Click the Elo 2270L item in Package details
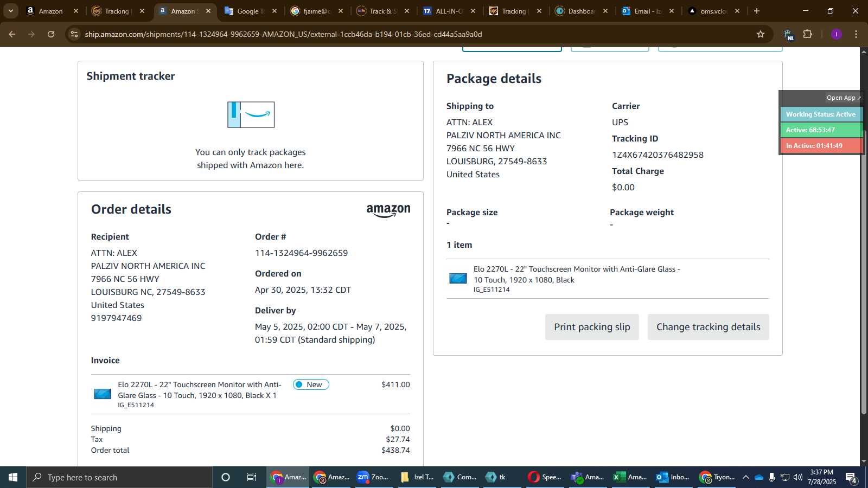The width and height of the screenshot is (868, 488). 577,274
